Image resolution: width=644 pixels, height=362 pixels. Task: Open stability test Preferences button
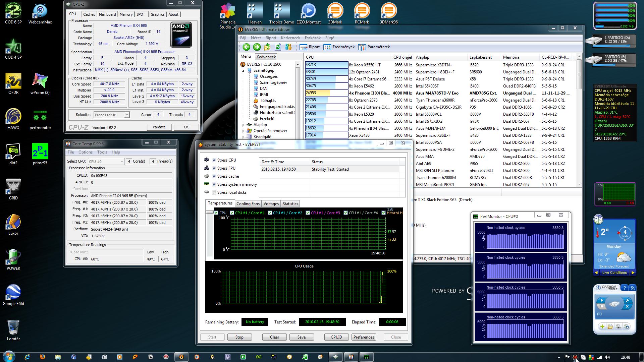[x=364, y=337]
